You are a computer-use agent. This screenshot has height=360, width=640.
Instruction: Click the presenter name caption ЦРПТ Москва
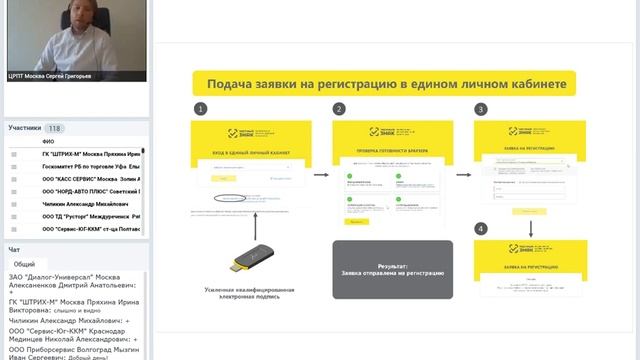tap(49, 76)
